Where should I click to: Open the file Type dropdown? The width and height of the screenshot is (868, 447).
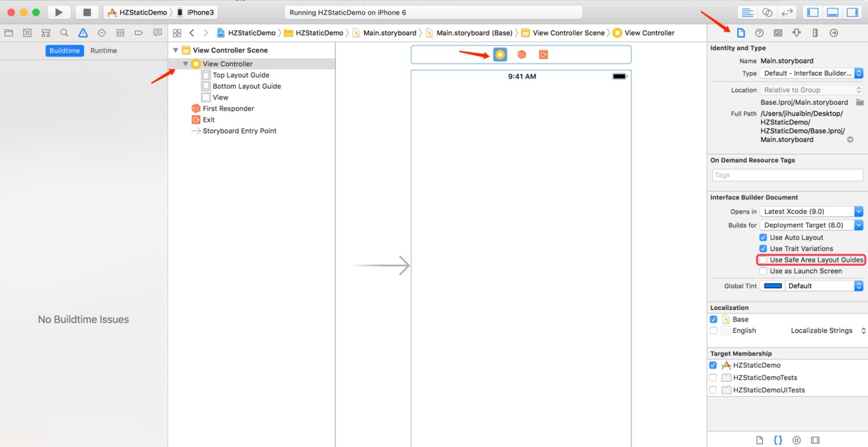[812, 73]
